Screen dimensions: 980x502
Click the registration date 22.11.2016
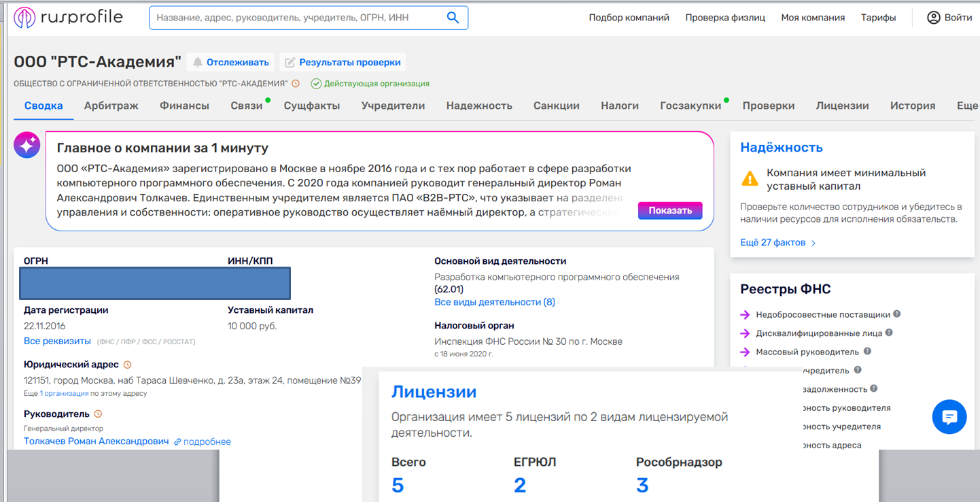point(45,326)
